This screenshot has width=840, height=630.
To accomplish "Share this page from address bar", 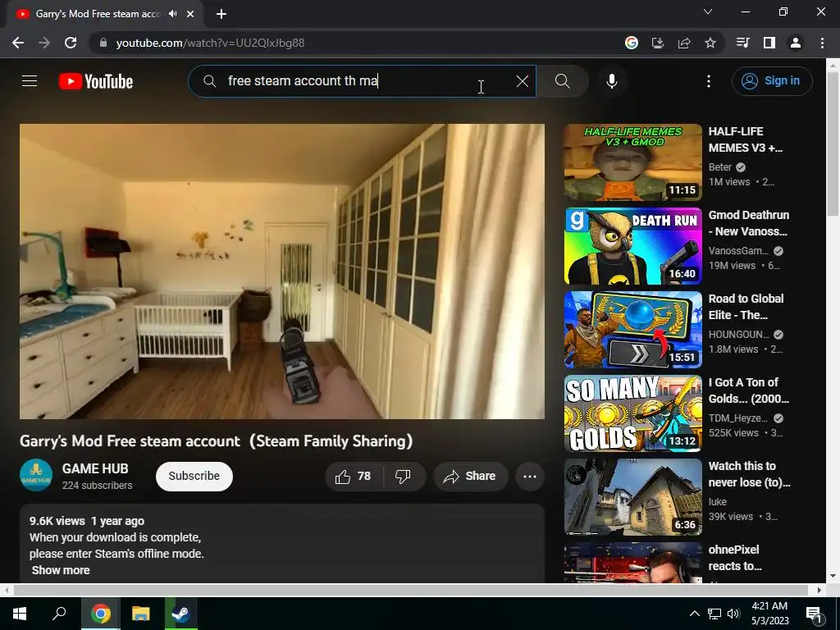I will (x=684, y=43).
